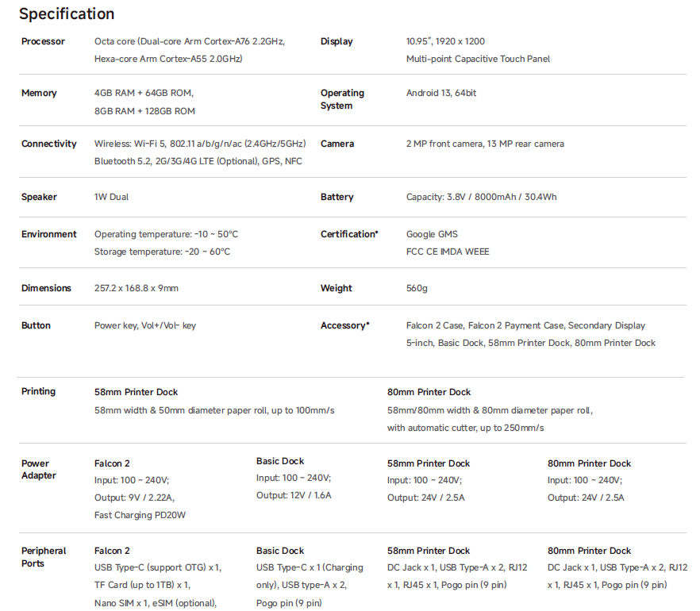The height and width of the screenshot is (611, 700).
Task: Click the Camera row label
Action: pyautogui.click(x=337, y=144)
